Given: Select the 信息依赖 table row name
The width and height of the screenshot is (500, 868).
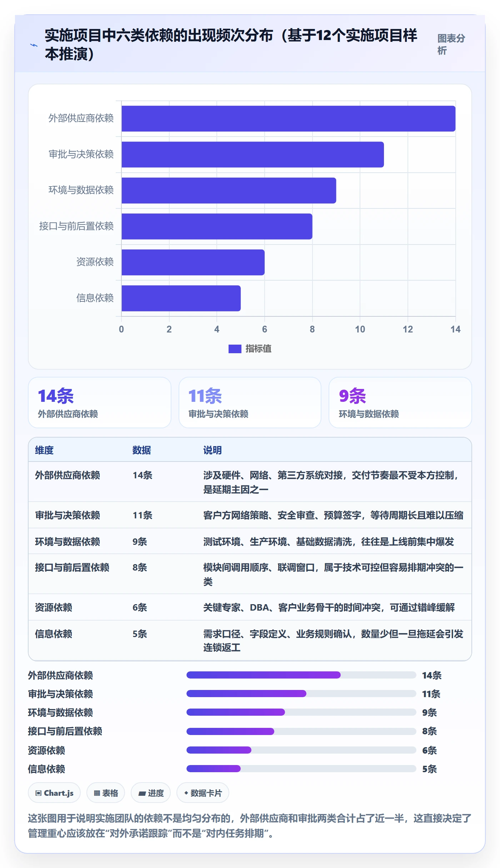Looking at the screenshot, I should [x=54, y=634].
